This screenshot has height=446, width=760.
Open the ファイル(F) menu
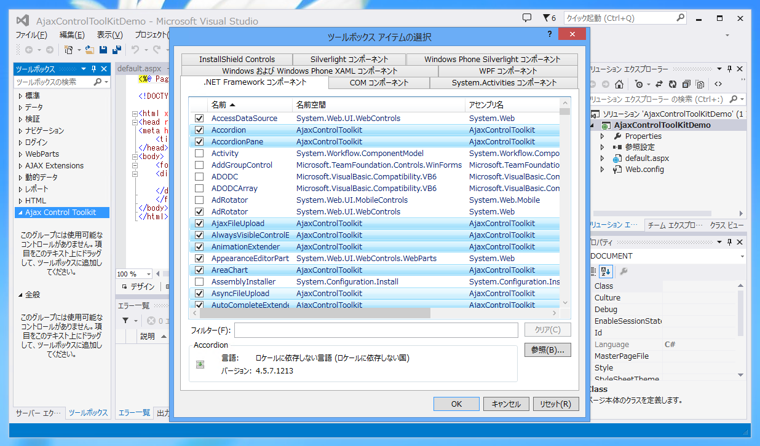click(32, 35)
